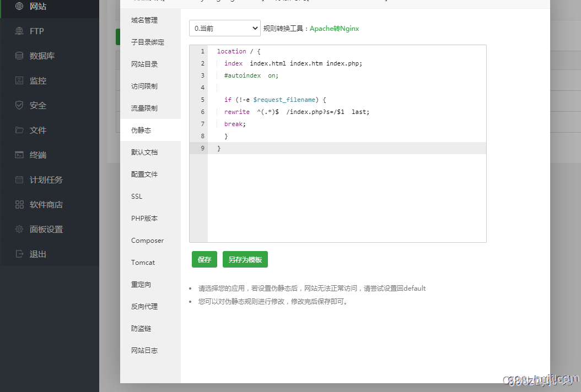Switch to 防盗链 tab
581x392 pixels.
[x=150, y=328]
